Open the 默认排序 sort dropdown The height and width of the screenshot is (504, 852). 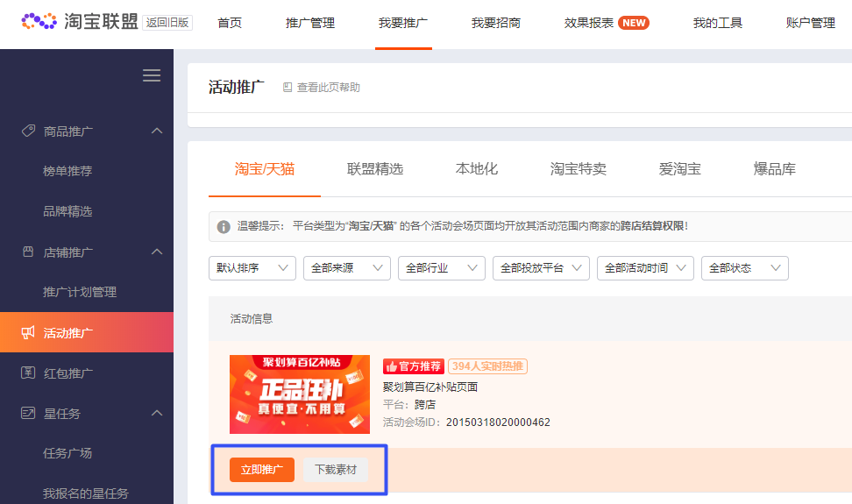coord(252,268)
